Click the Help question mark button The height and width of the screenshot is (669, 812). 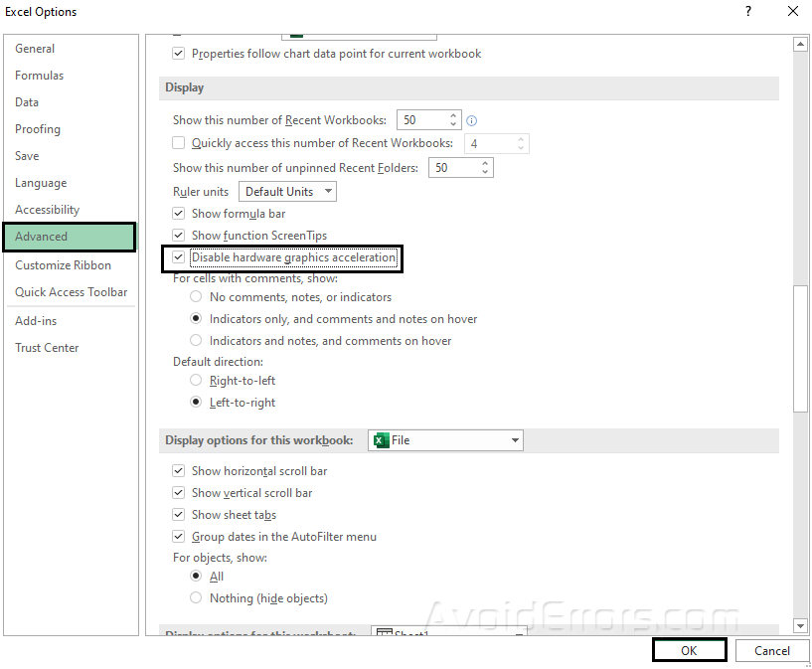[748, 12]
